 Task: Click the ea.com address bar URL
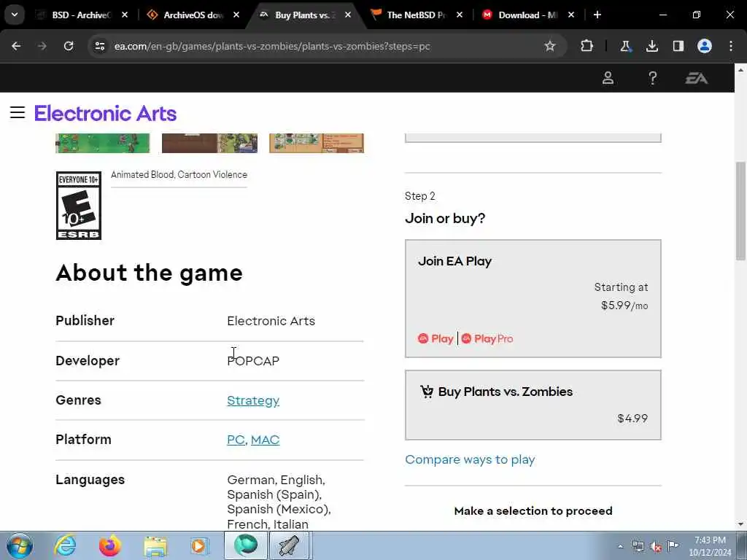(272, 46)
